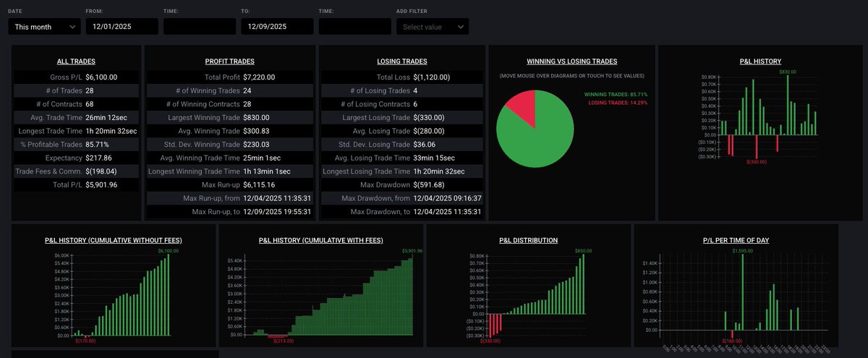Click the Std. Dev. Winning Trade value $230.03

[x=256, y=145]
